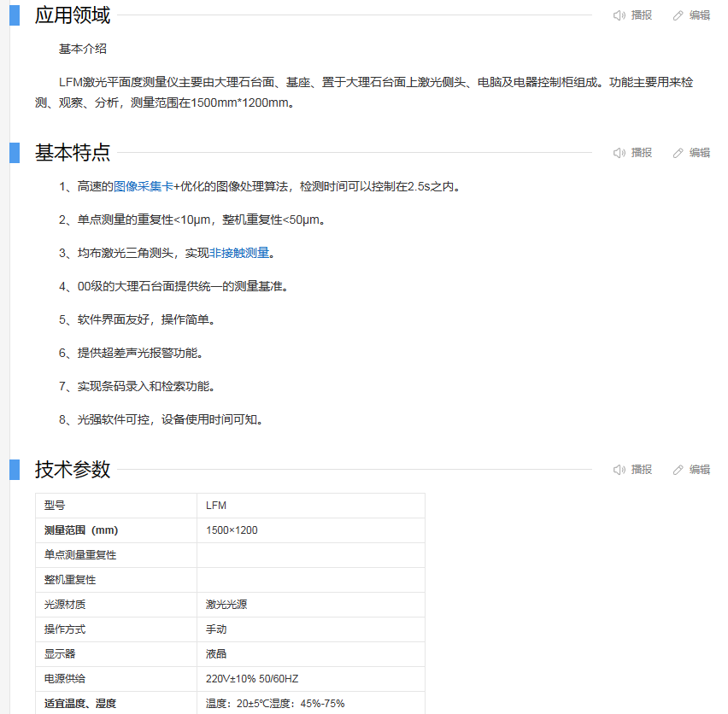Click the empty cell beside 单点测量重复性
Viewport: 728px width, 714px height.
coord(310,555)
